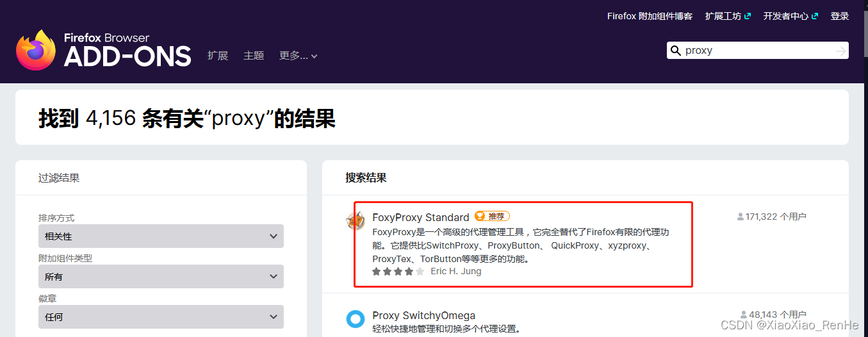This screenshot has width=868, height=337.
Task: Click 48,143 个用户 user count
Action: tap(773, 315)
